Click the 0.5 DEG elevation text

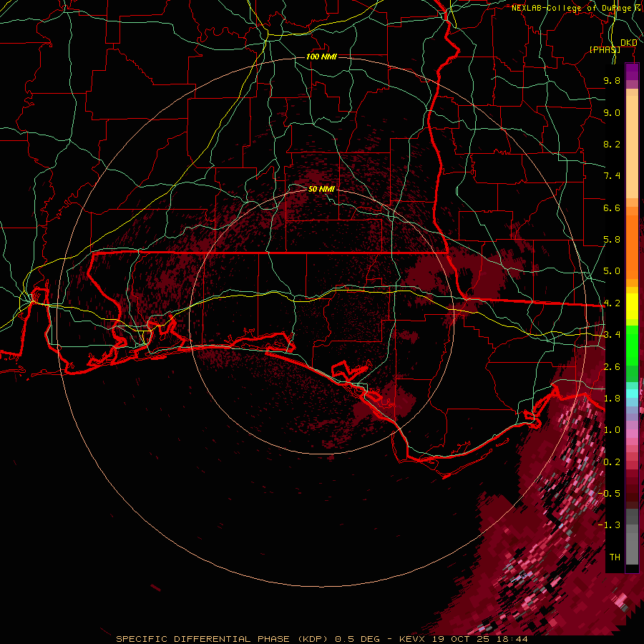click(357, 639)
